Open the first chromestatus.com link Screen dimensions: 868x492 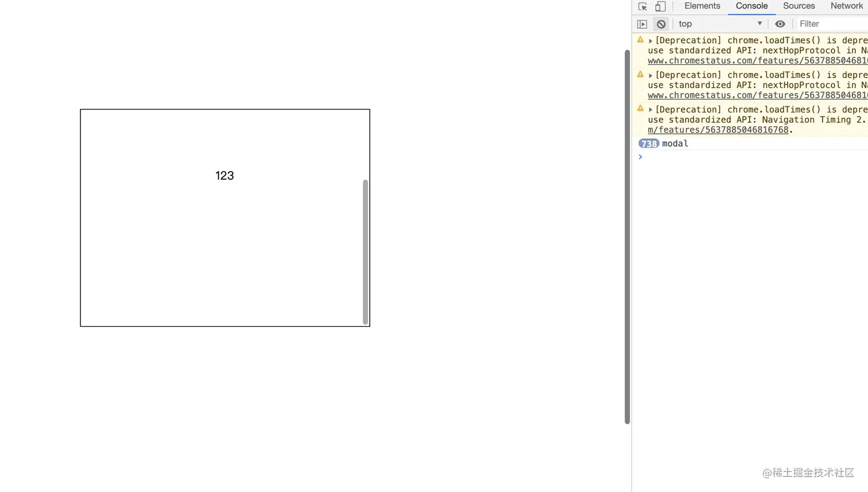point(757,61)
